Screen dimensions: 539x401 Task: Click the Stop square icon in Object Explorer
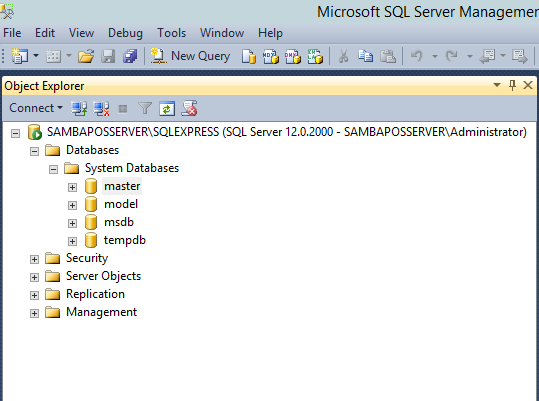coord(123,109)
